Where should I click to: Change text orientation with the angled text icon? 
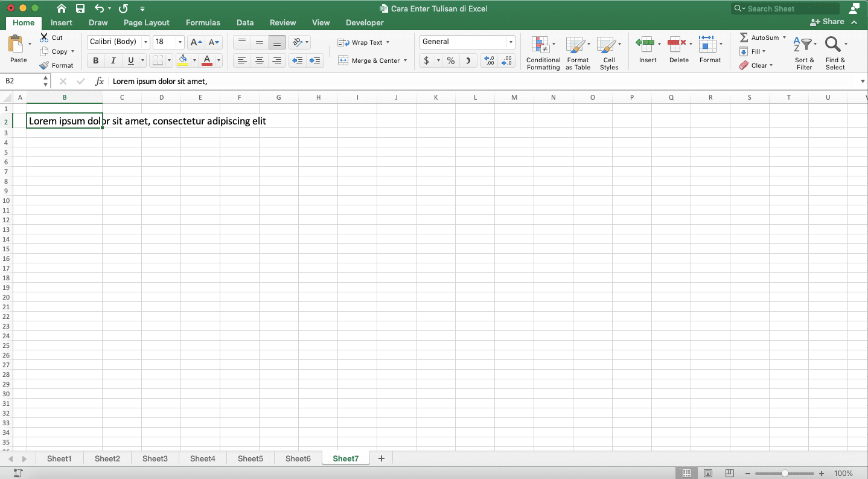297,42
